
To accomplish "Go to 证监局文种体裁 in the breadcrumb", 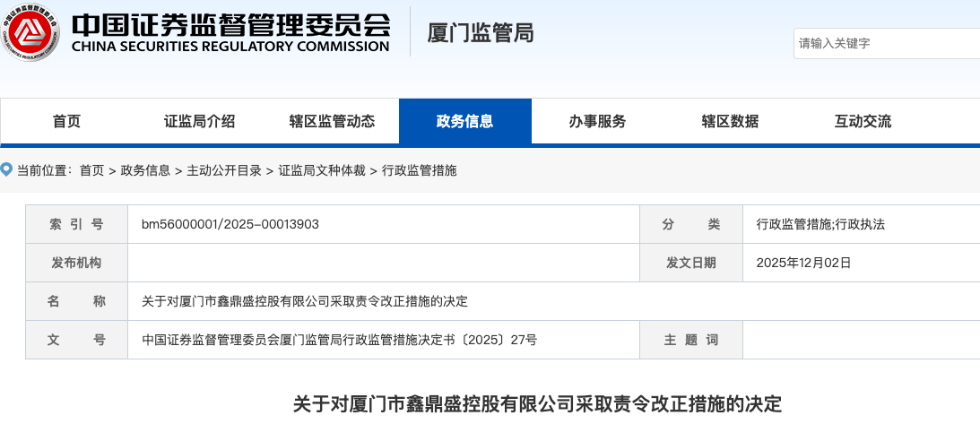I will point(321,170).
